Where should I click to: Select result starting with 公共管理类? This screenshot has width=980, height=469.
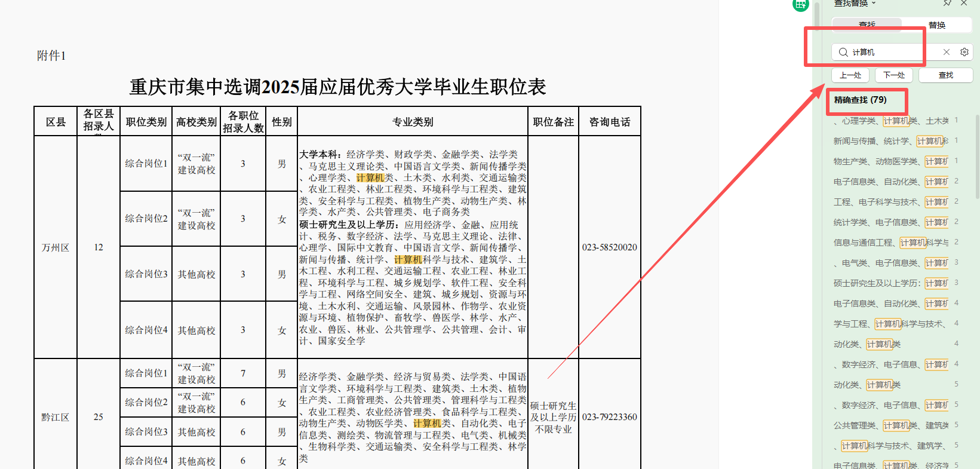point(891,425)
